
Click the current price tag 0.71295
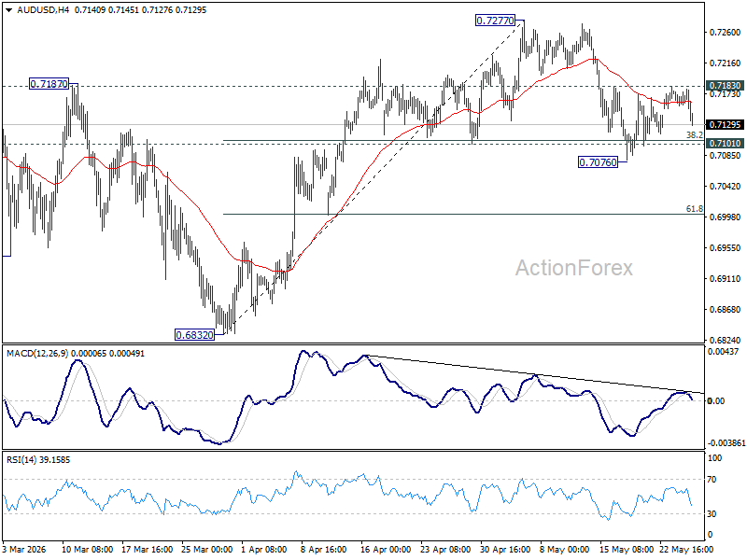(x=726, y=125)
